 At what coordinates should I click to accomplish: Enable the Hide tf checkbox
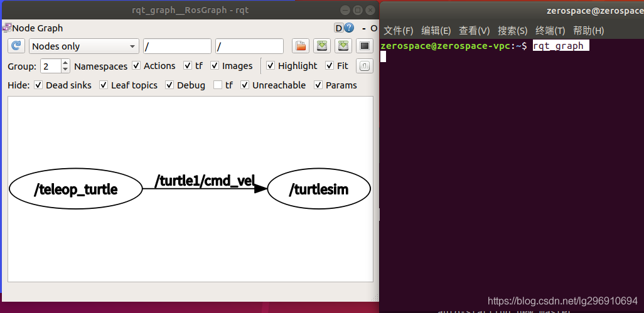tap(218, 85)
